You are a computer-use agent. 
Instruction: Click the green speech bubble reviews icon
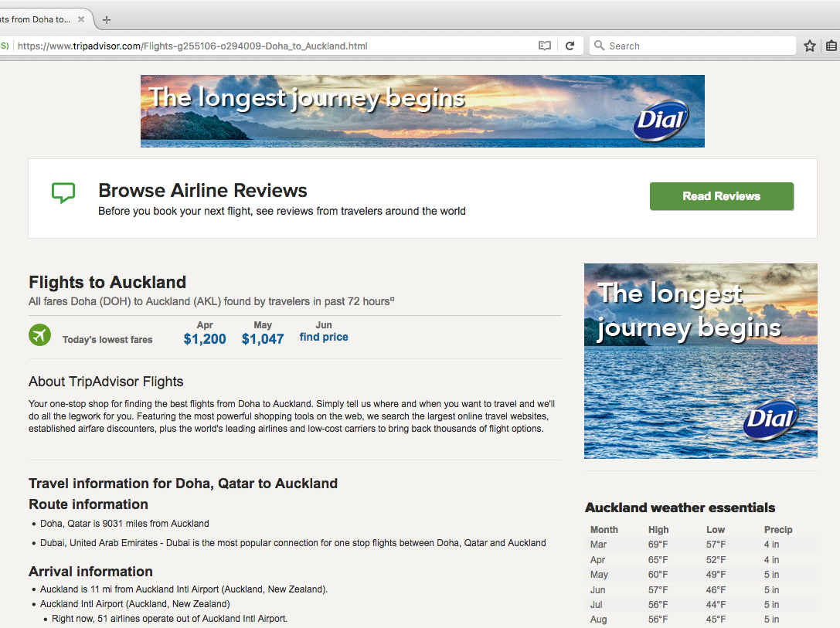(63, 193)
